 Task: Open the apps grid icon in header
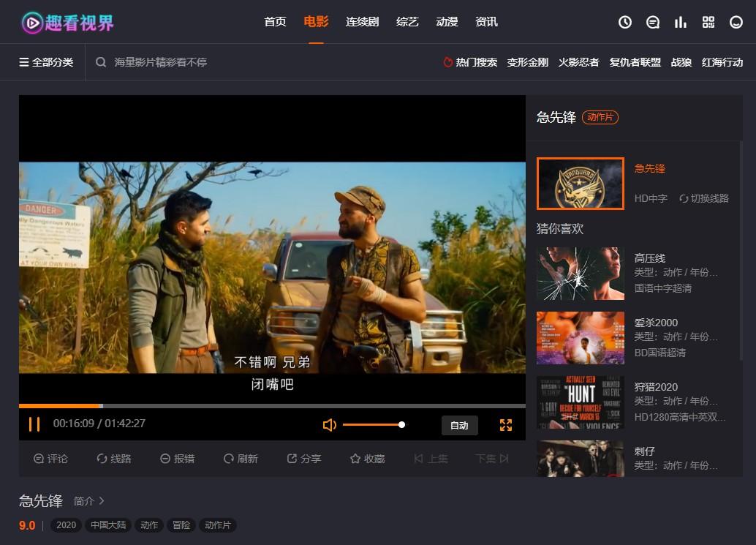pyautogui.click(x=708, y=22)
